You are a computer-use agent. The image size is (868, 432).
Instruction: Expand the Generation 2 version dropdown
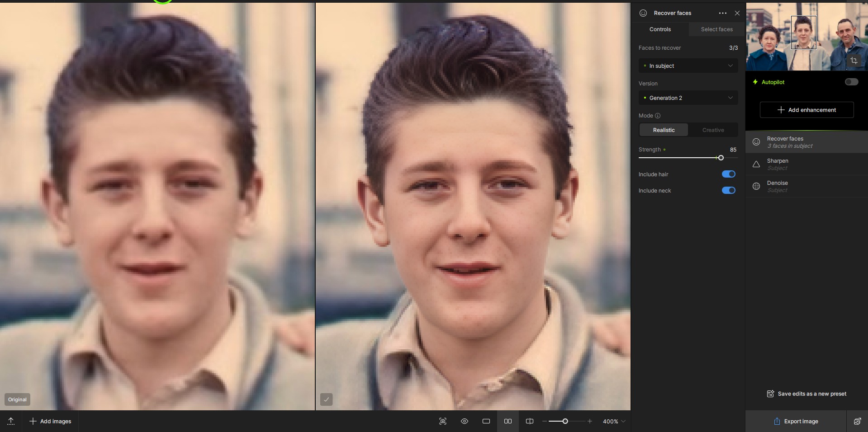(x=688, y=98)
